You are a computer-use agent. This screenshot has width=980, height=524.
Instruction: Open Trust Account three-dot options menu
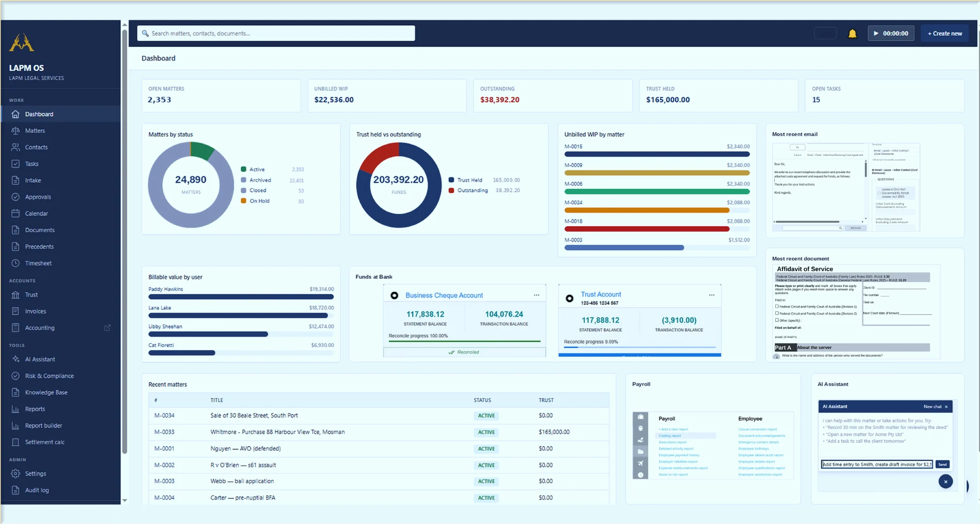click(x=711, y=295)
